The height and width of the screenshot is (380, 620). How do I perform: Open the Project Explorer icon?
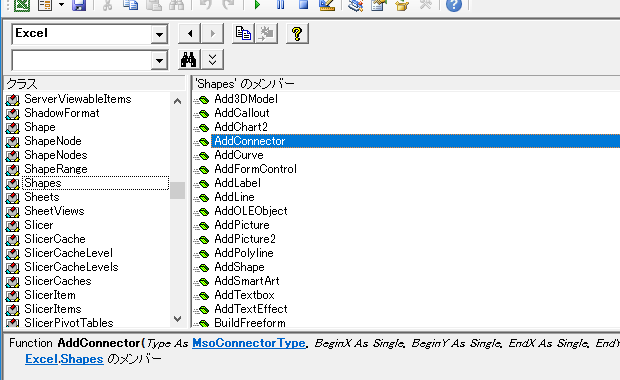[355, 5]
